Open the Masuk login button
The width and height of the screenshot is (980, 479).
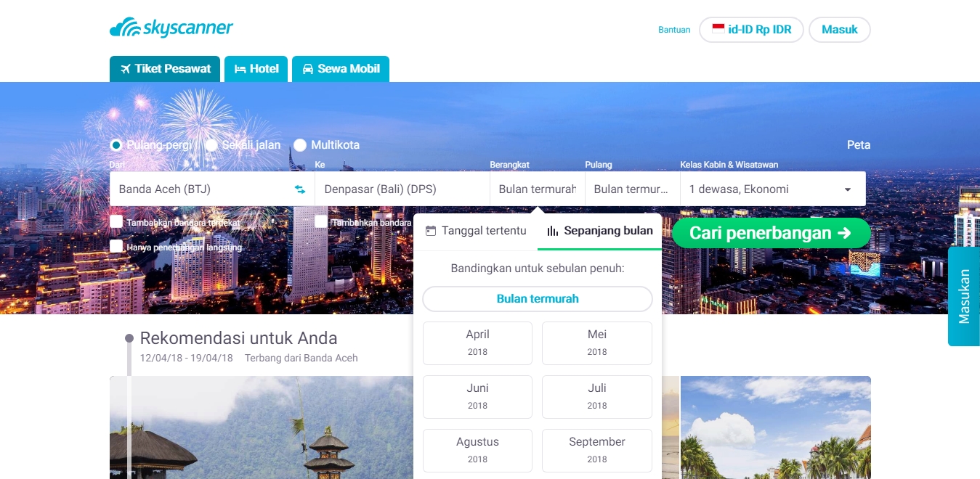point(840,30)
